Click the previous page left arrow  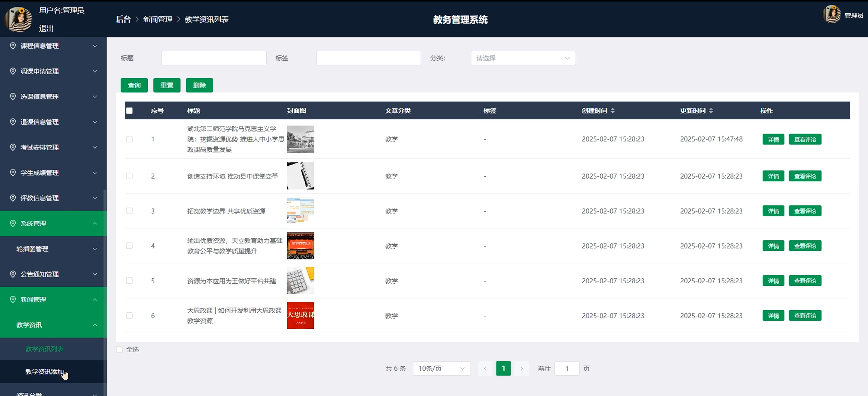(485, 369)
